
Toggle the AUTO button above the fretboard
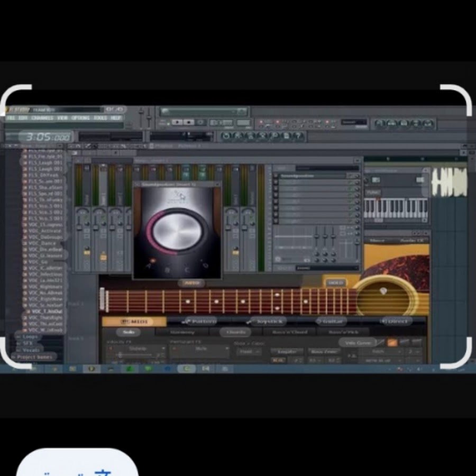(x=191, y=283)
